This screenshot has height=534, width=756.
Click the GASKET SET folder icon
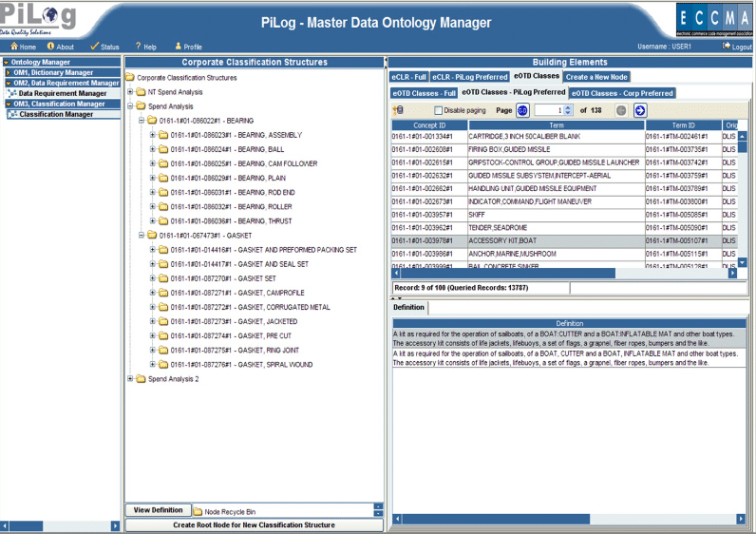click(163, 278)
